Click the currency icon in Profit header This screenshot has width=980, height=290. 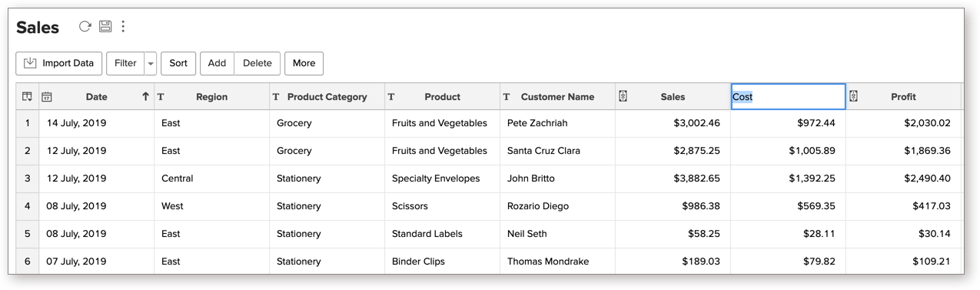pyautogui.click(x=854, y=96)
